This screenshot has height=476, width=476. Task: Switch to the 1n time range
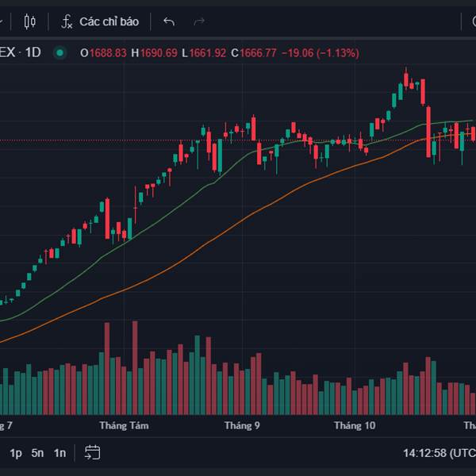coord(59,453)
